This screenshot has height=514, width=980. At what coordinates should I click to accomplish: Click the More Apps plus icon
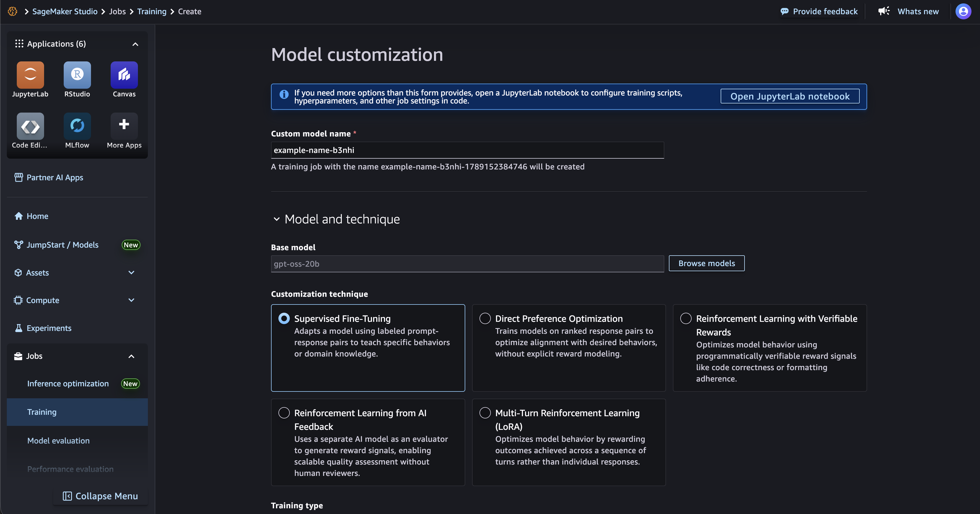124,124
